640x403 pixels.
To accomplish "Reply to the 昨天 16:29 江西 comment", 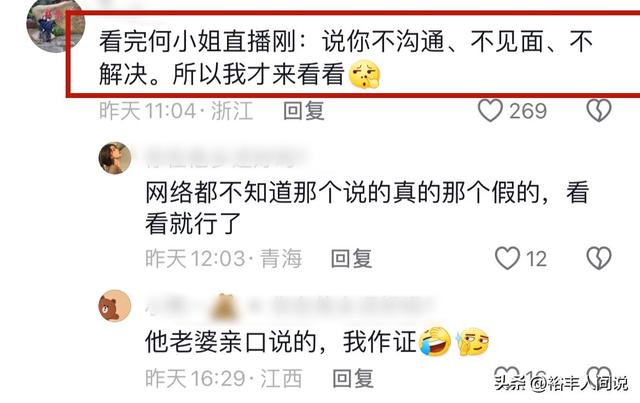I will click(x=353, y=378).
